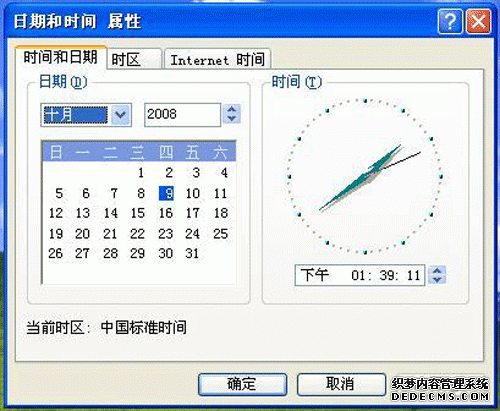
Task: Select the 下午 part of the time field
Action: pos(315,275)
